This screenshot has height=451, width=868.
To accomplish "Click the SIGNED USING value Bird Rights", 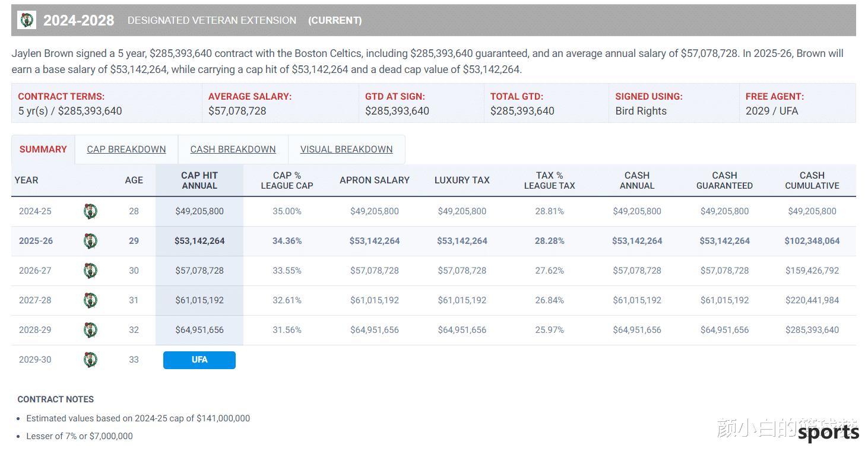I will (x=641, y=111).
